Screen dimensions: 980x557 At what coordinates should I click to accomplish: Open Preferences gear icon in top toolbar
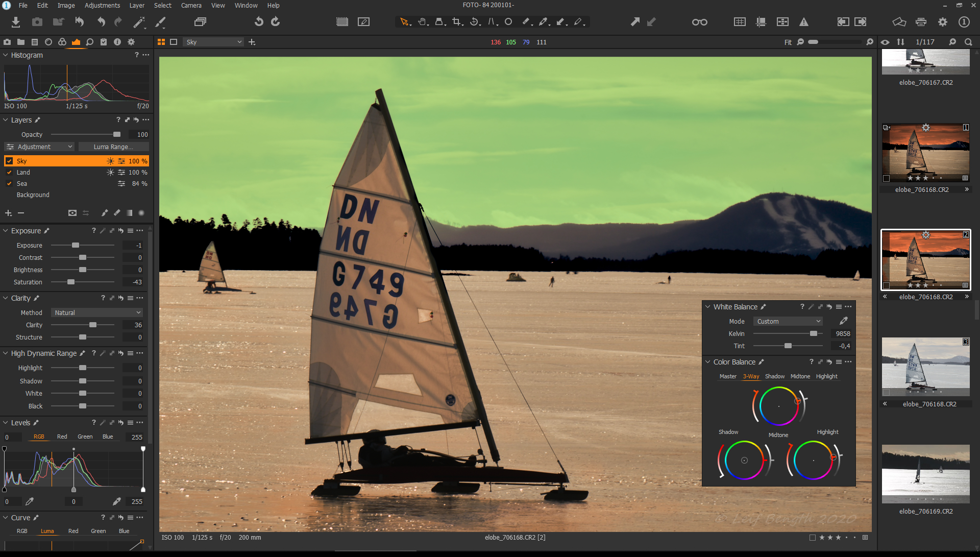point(943,22)
